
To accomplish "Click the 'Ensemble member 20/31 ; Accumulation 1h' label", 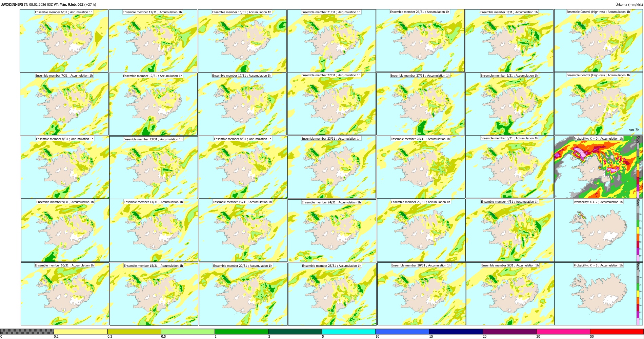I will click(242, 266).
